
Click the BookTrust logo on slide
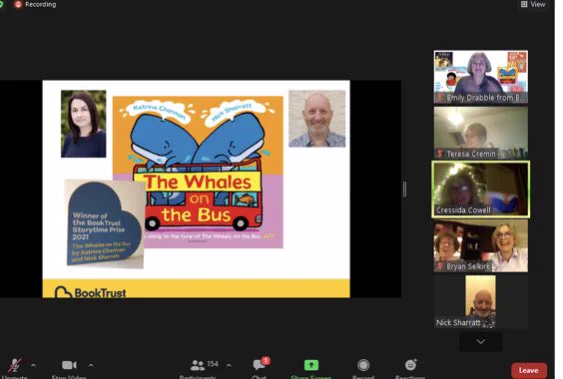pos(90,292)
